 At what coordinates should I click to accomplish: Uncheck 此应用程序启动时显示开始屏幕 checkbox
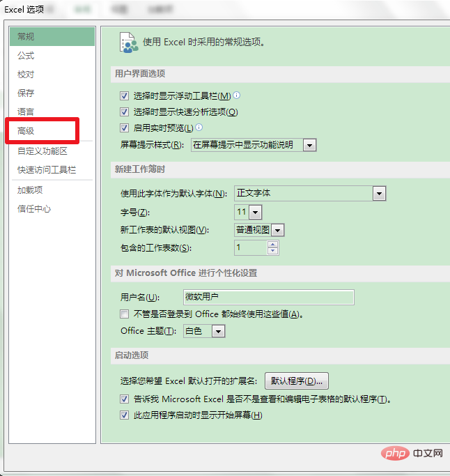tap(124, 415)
